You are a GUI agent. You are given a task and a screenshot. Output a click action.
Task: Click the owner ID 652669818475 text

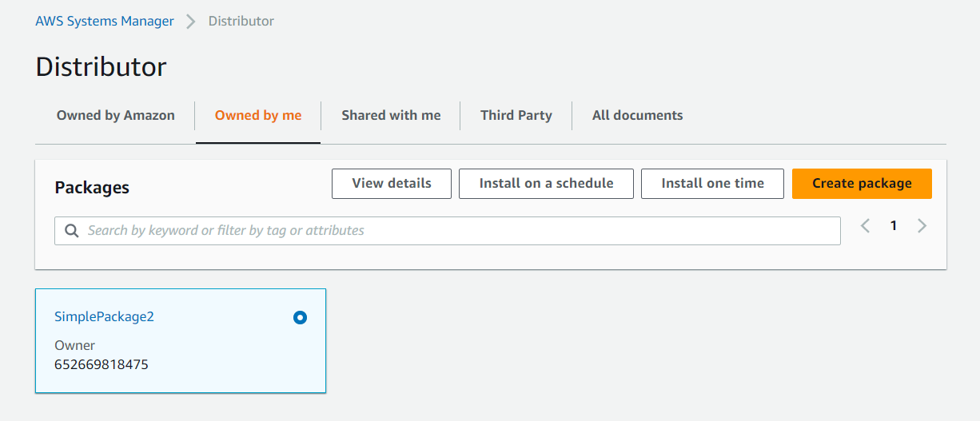tap(102, 365)
